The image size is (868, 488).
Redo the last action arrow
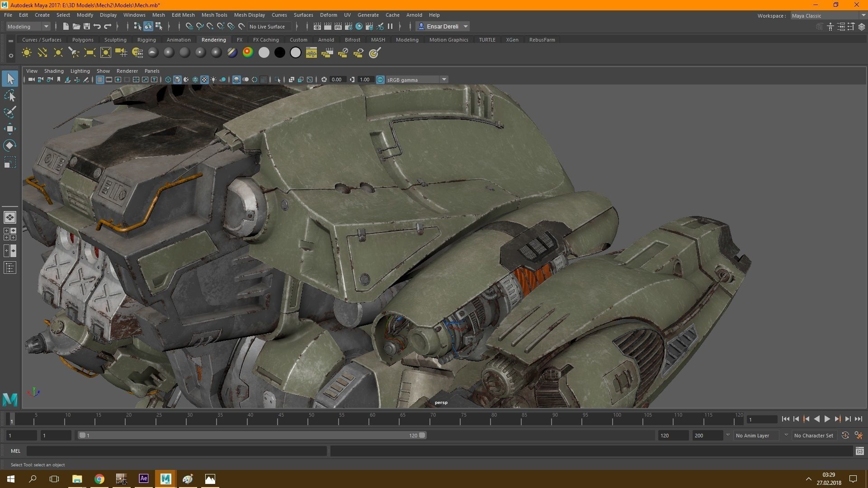pos(108,27)
